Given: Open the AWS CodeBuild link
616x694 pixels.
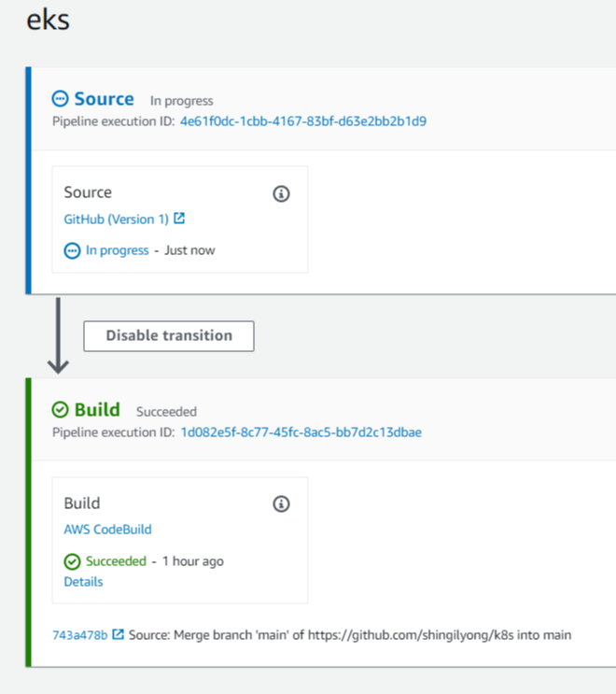Looking at the screenshot, I should click(108, 530).
